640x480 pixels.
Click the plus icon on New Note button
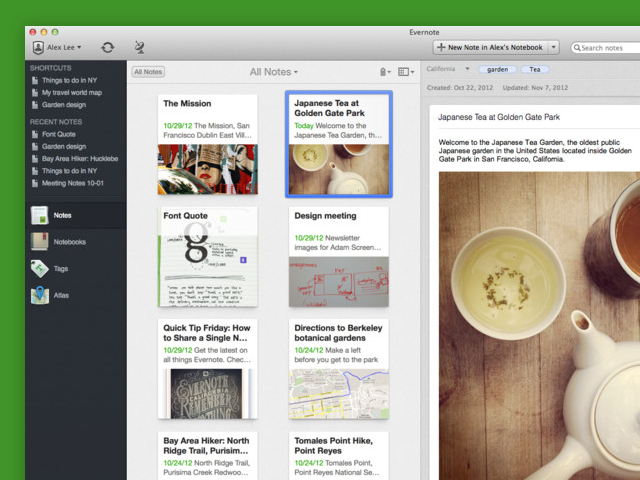(441, 47)
